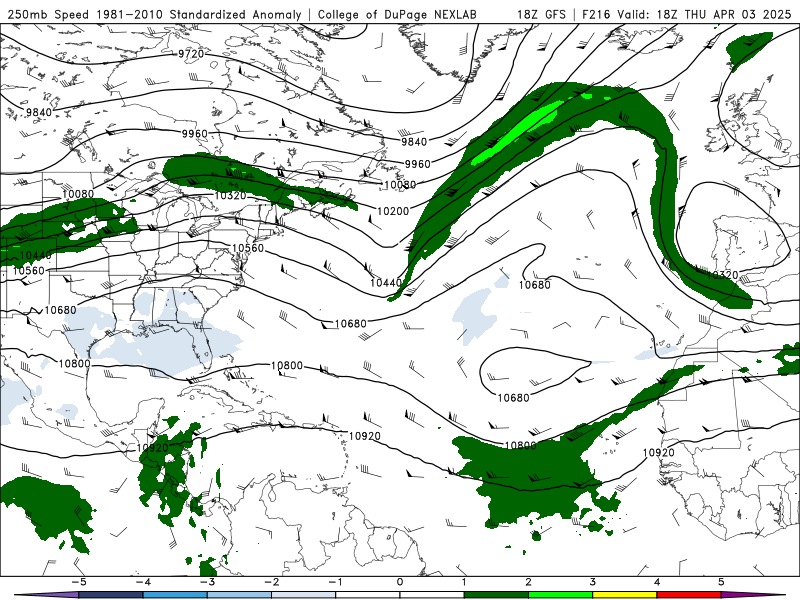Click the colorbar tick label '-1'
800x600 pixels.
pos(335,582)
